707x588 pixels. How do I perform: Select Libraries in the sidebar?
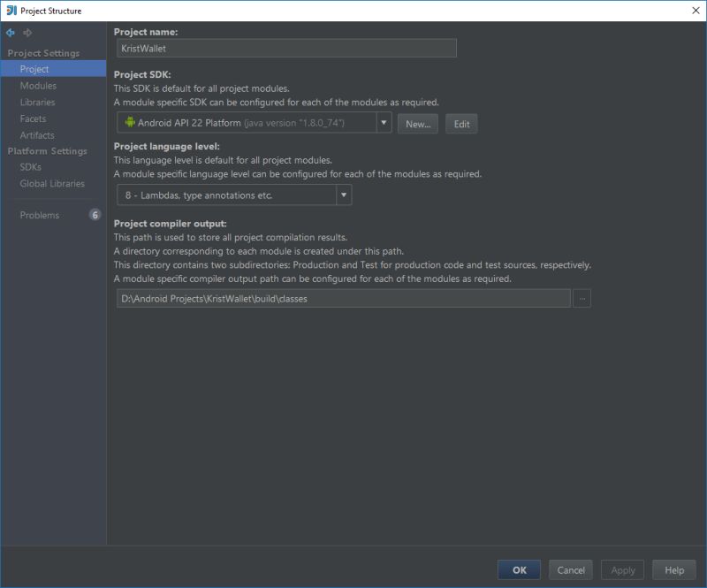(37, 102)
